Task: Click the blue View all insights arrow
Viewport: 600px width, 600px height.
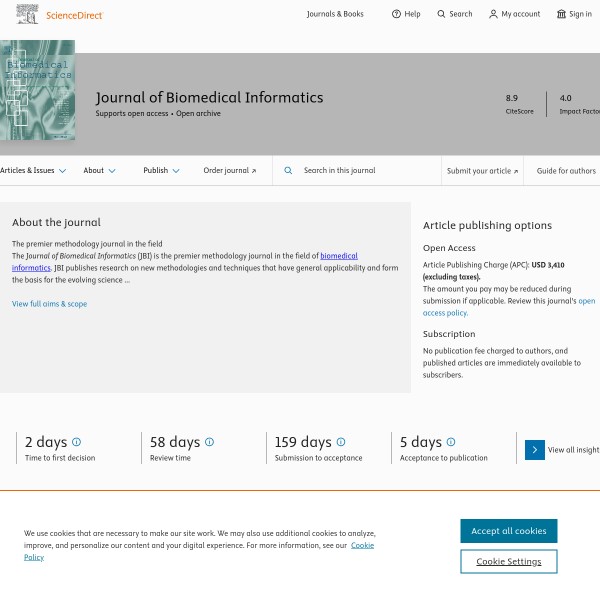Action: coord(534,450)
